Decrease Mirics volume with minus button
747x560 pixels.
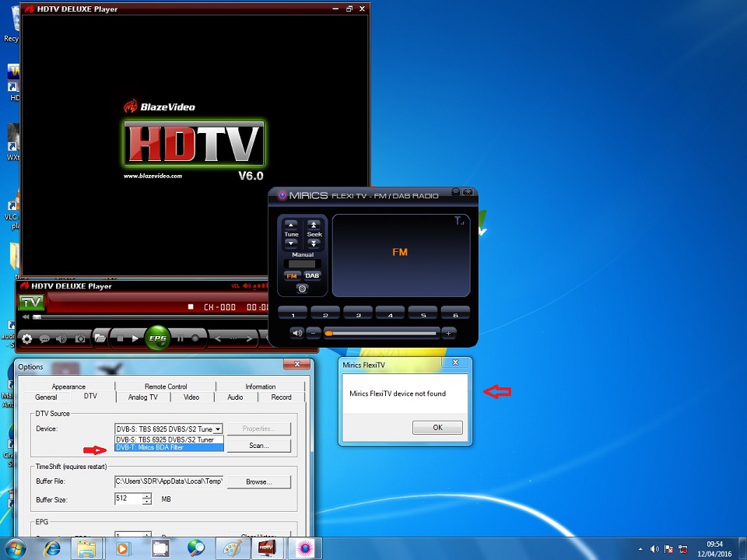click(313, 333)
